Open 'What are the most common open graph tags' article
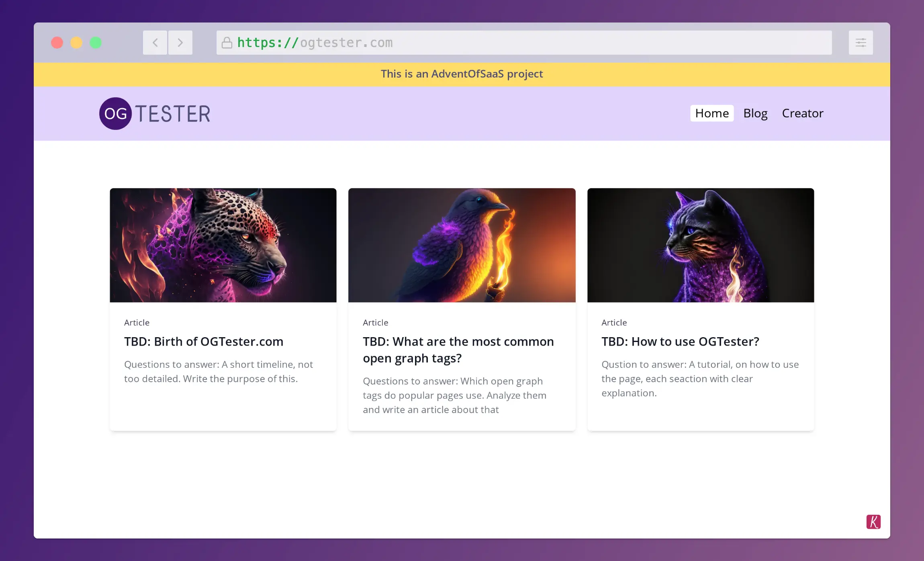This screenshot has width=924, height=561. click(458, 350)
